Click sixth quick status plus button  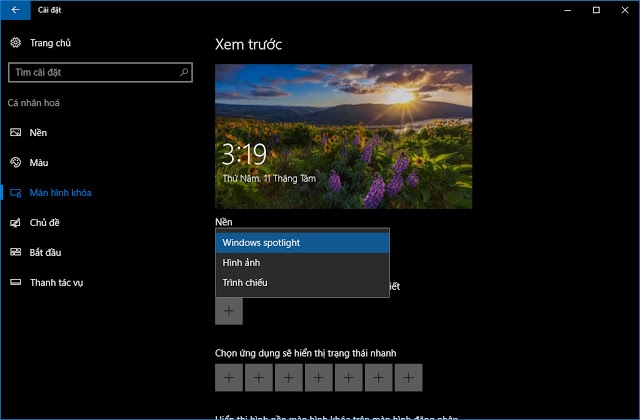point(378,378)
